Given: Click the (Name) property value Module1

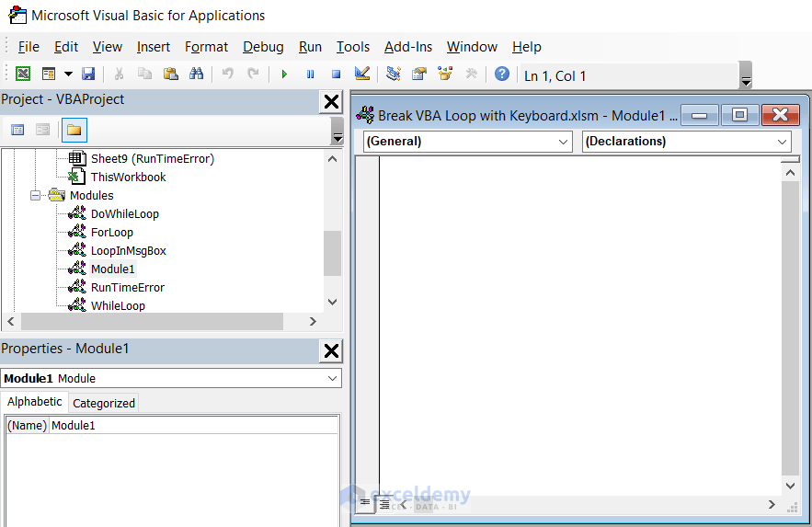Looking at the screenshot, I should [194, 426].
